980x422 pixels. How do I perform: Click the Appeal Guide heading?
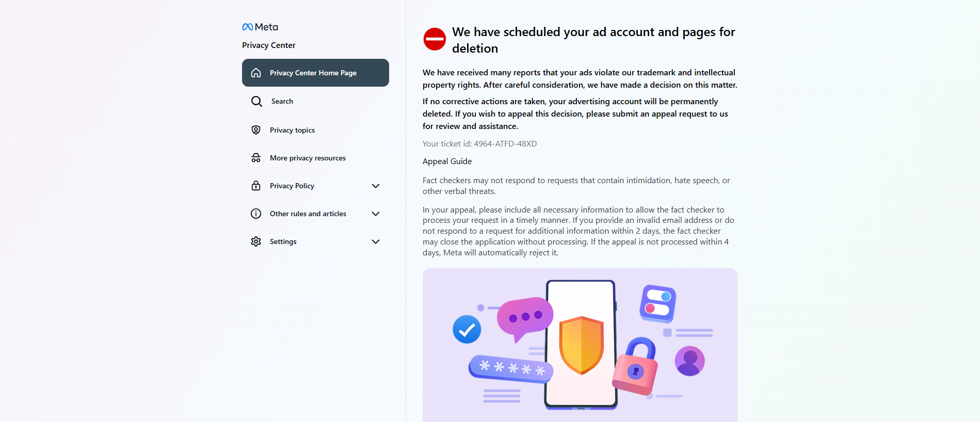coord(447,161)
